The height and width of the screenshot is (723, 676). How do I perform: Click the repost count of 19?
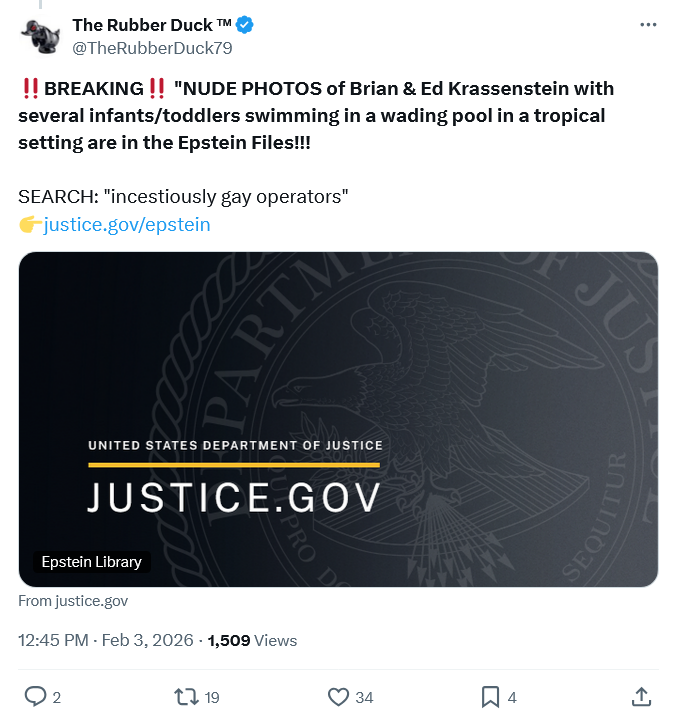pos(211,697)
